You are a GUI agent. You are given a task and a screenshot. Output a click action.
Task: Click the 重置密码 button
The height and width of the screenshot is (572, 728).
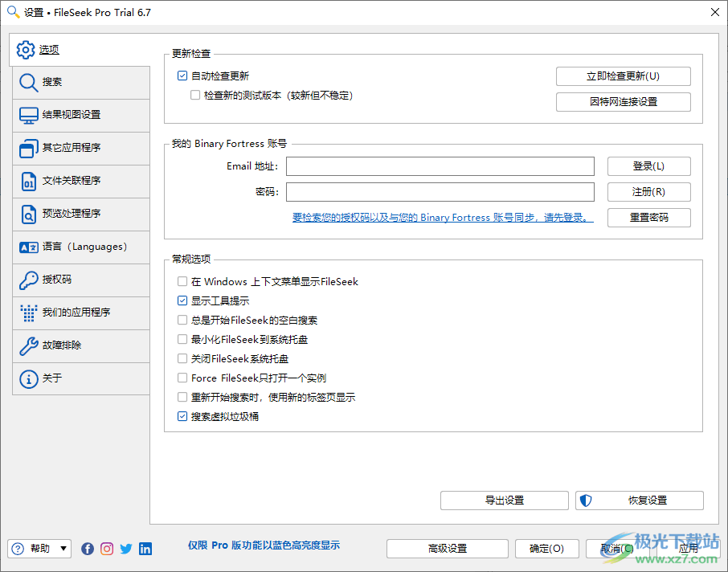(x=648, y=218)
